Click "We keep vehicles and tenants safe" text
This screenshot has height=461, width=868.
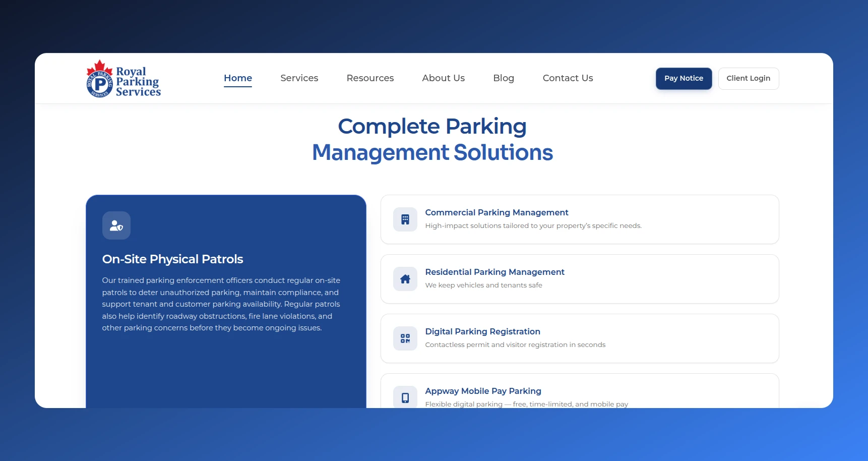[x=483, y=285]
